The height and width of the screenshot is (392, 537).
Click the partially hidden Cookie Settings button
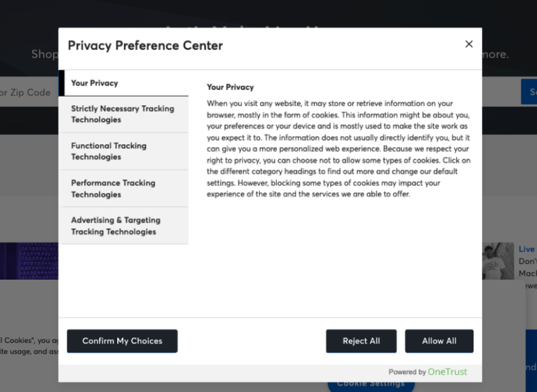tap(371, 385)
